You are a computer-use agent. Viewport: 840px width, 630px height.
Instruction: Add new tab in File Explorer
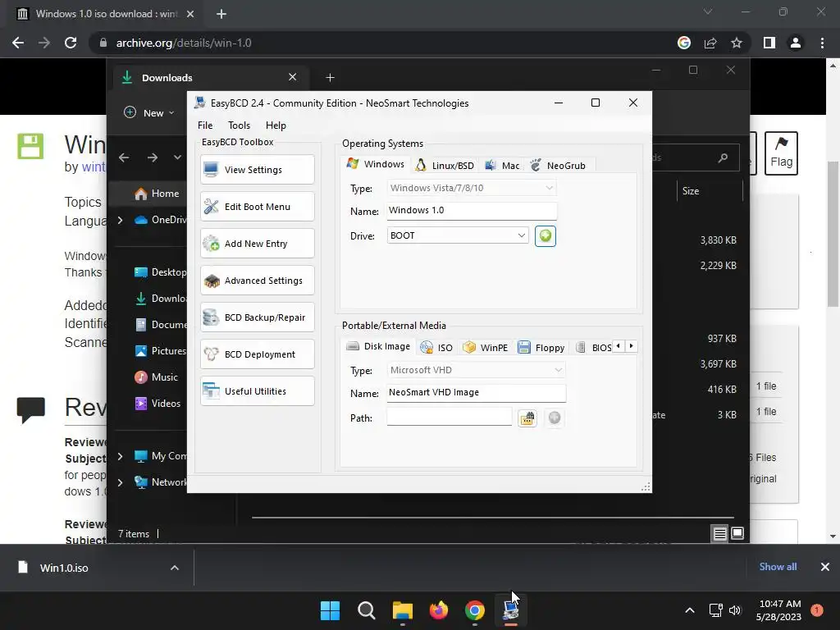(x=330, y=78)
